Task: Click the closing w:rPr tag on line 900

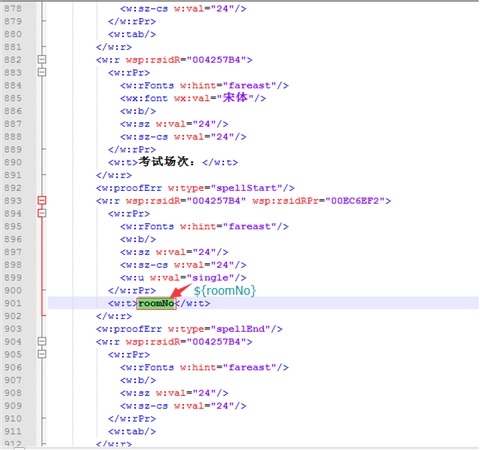Action: 132,291
